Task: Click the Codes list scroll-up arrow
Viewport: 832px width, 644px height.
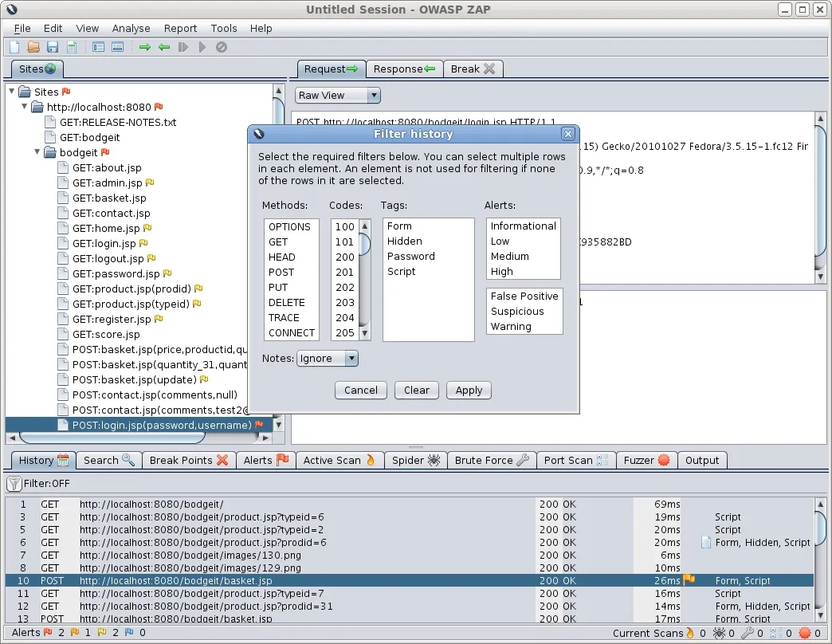Action: pyautogui.click(x=364, y=226)
